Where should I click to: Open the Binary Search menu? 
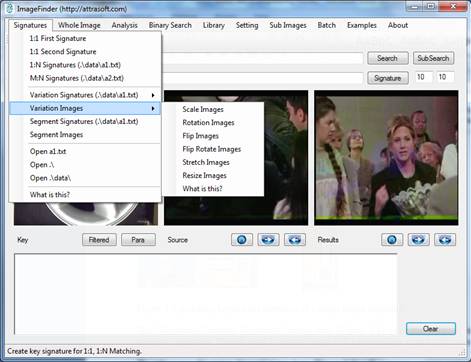click(170, 25)
